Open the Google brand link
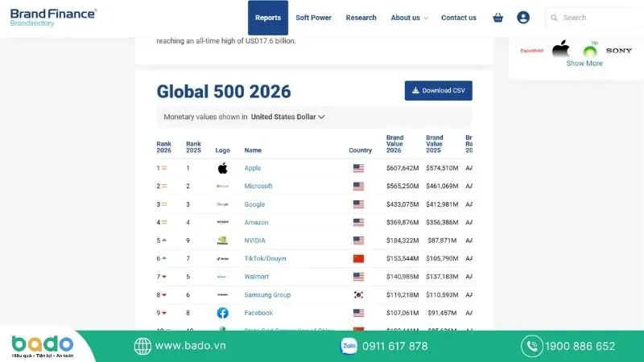Image resolution: width=644 pixels, height=362 pixels. [254, 204]
